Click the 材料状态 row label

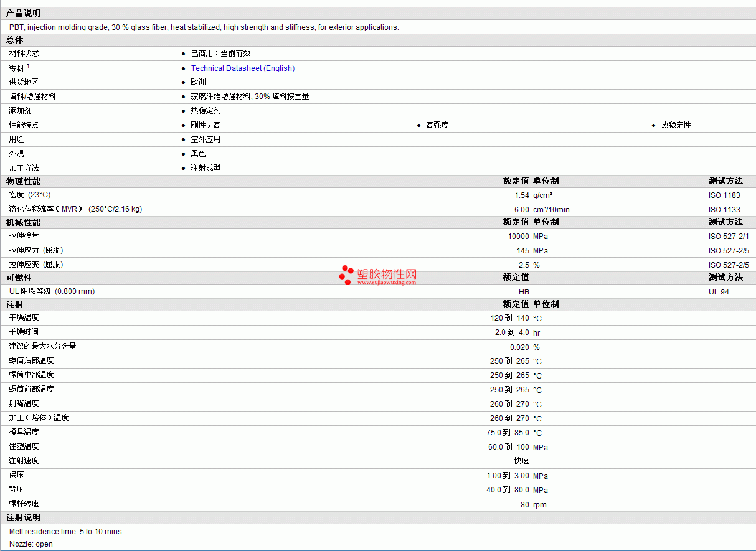click(24, 54)
